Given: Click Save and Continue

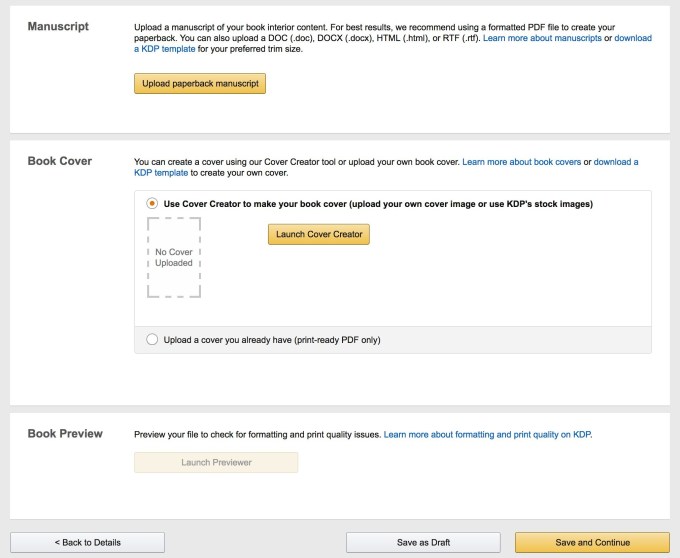Looking at the screenshot, I should click(592, 542).
